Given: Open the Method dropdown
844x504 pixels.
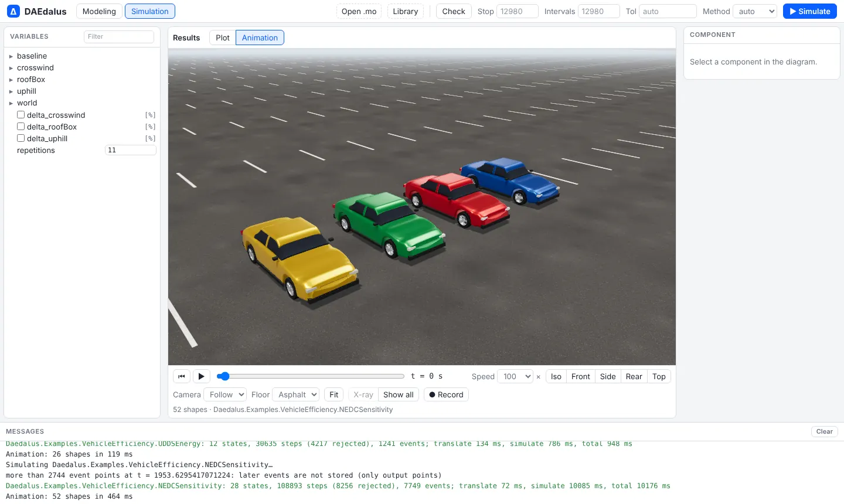Looking at the screenshot, I should click(755, 11).
